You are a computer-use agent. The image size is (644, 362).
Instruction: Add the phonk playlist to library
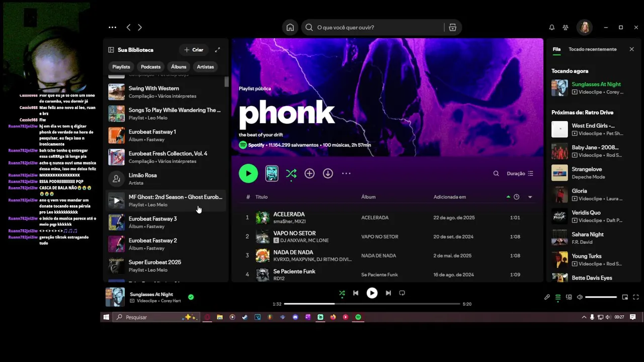[309, 173]
